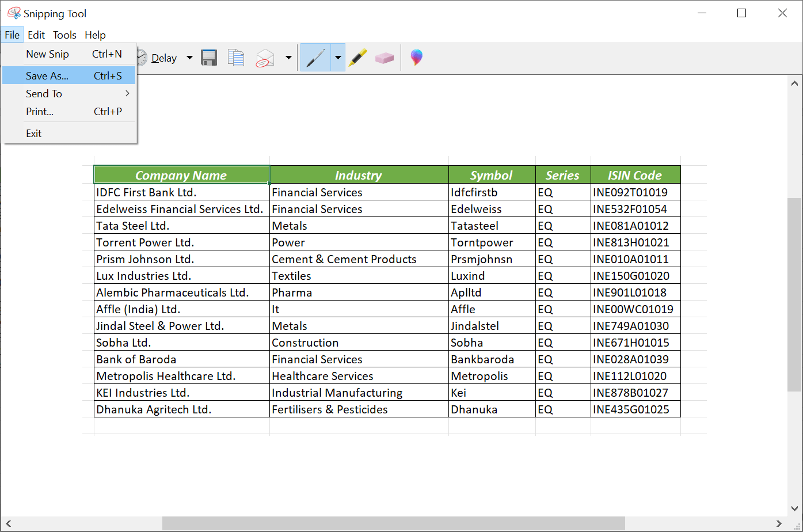
Task: Click the Affle (India) Ltd. cell
Action: tap(181, 309)
